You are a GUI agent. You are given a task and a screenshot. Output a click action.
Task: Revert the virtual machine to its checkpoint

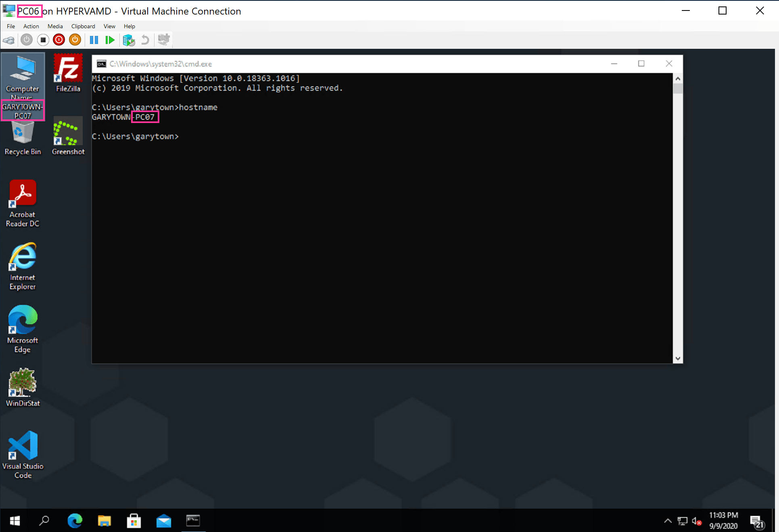tap(145, 40)
